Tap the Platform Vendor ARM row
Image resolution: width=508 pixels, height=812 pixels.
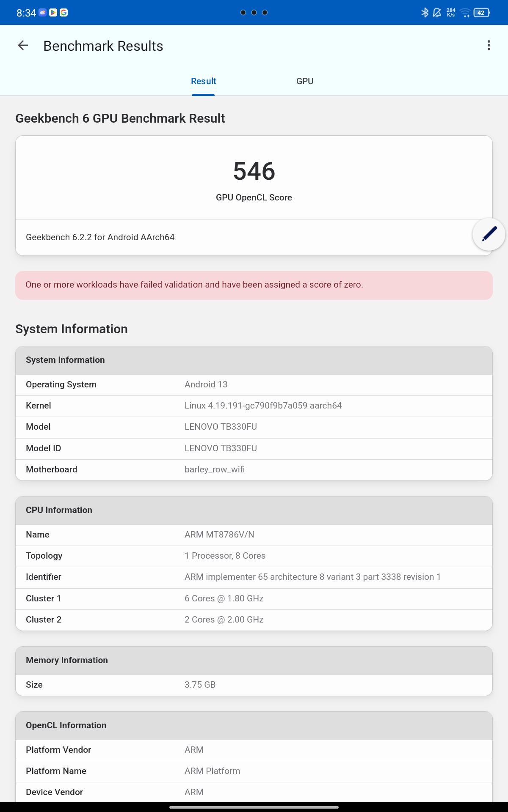pyautogui.click(x=254, y=749)
